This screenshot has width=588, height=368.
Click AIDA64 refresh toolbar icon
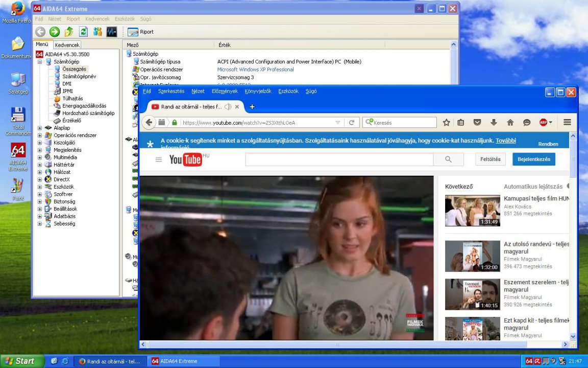pyautogui.click(x=83, y=32)
